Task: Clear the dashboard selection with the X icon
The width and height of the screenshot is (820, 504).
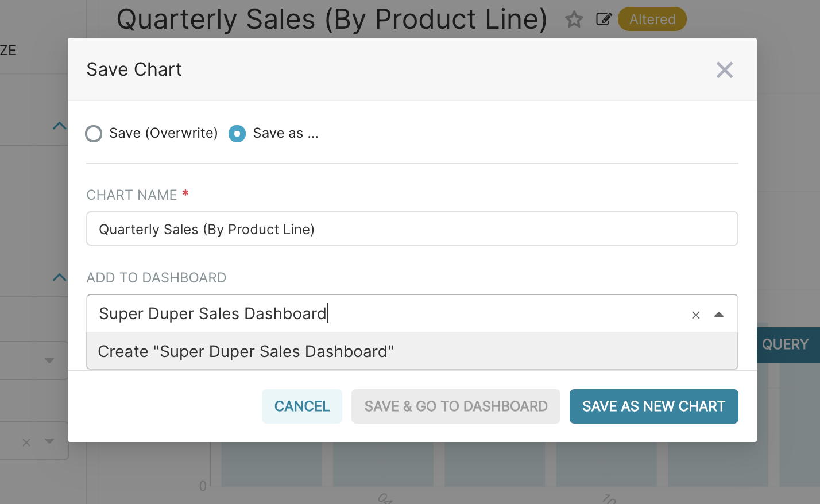Action: 695,315
